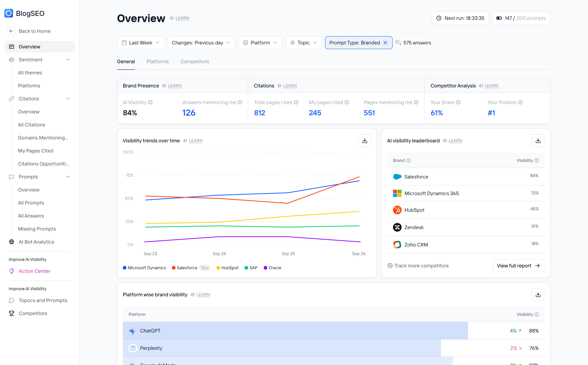The width and height of the screenshot is (588, 365).
Task: Download the AI visibility leaderboard
Action: pyautogui.click(x=538, y=140)
